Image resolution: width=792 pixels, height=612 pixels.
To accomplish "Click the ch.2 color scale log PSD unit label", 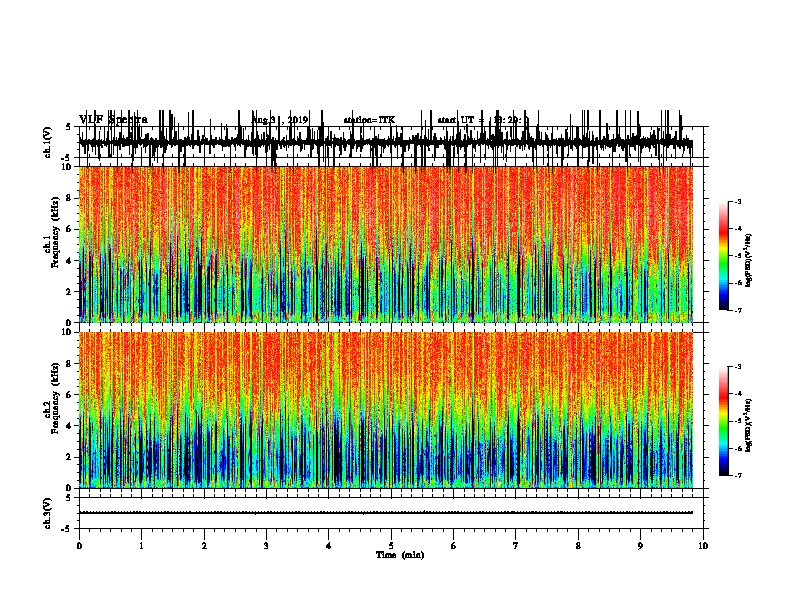I will point(748,425).
